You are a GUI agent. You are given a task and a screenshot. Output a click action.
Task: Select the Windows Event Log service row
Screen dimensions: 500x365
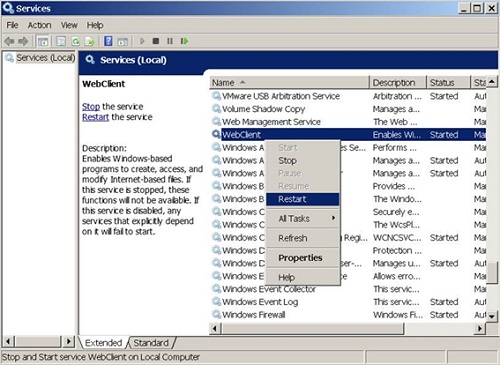coord(348,302)
